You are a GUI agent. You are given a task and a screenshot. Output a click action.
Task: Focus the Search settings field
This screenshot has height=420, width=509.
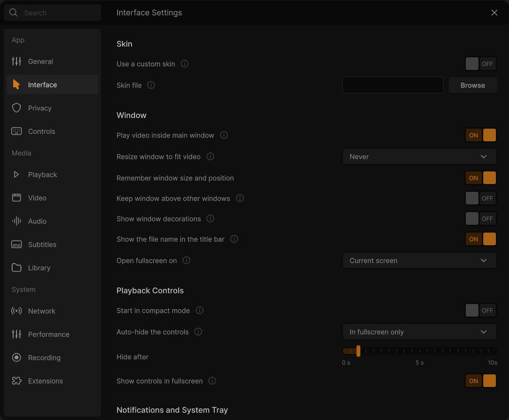pos(52,13)
